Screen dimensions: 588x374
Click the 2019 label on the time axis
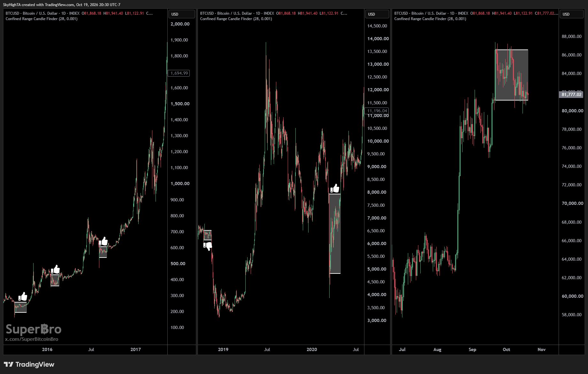[223, 349]
